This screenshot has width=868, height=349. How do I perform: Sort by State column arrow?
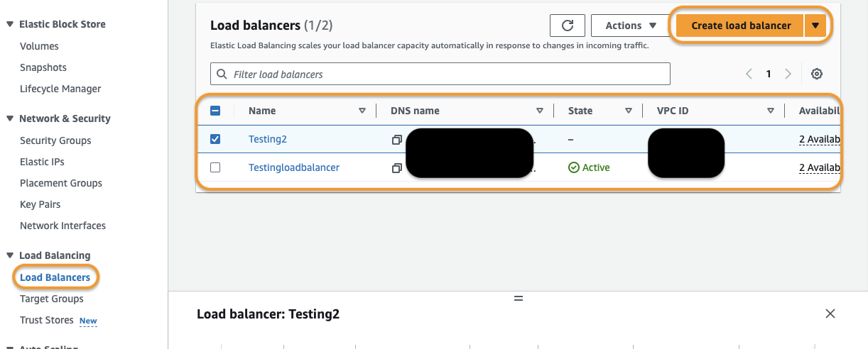(x=629, y=111)
